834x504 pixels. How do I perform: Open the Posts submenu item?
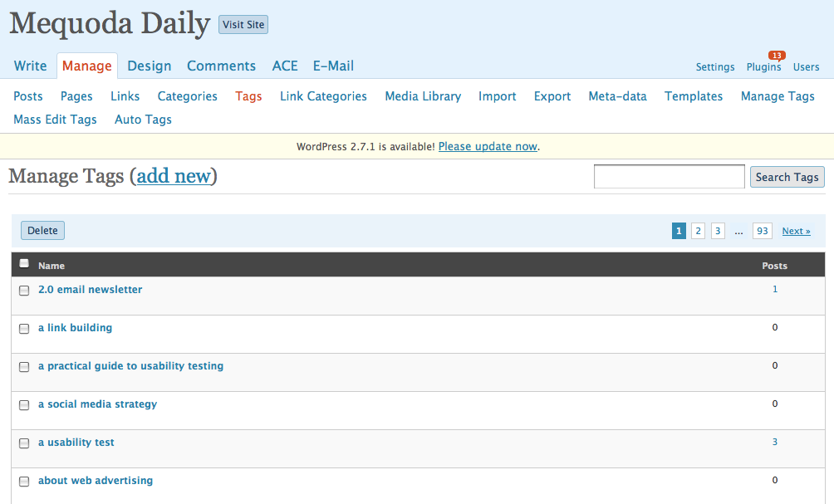point(28,96)
